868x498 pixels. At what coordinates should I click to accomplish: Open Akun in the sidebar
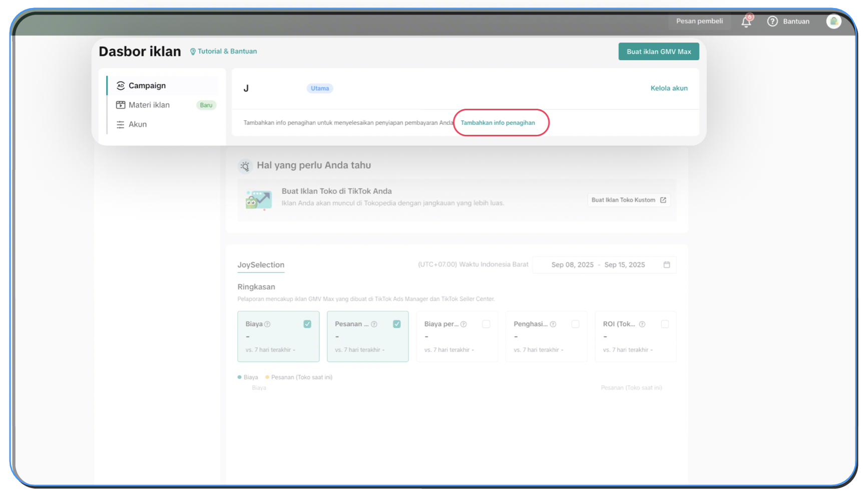pyautogui.click(x=137, y=125)
